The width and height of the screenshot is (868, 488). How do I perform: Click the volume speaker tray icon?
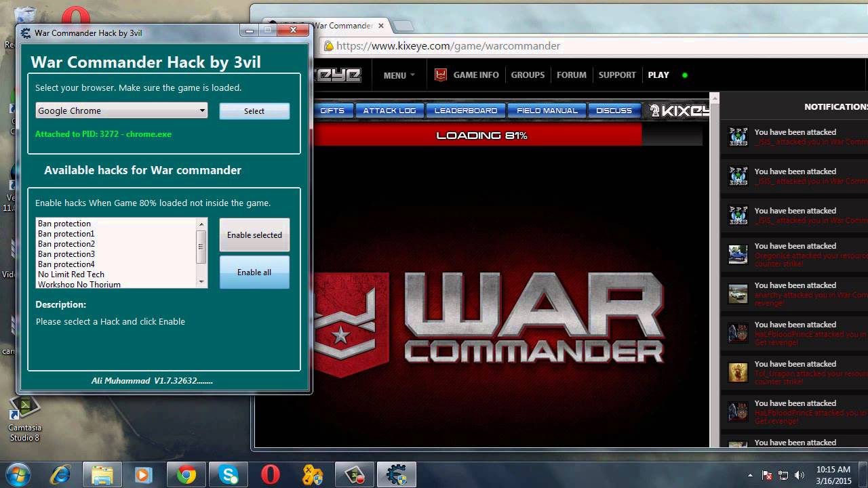(800, 475)
